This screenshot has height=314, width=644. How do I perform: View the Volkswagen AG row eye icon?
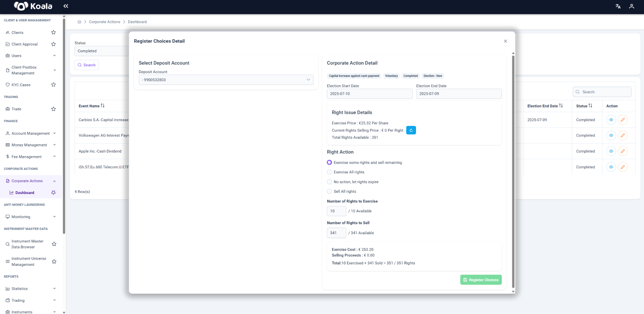(x=611, y=136)
